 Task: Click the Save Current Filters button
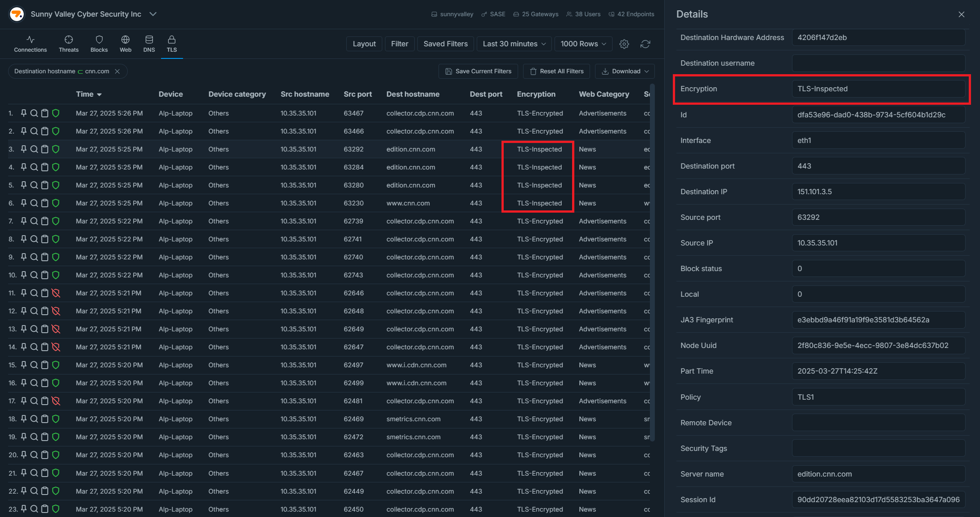(x=478, y=71)
